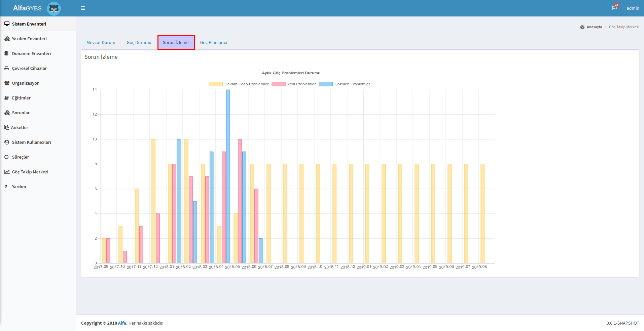Click the Alfa footer link
The image size is (644, 331).
pos(122,323)
